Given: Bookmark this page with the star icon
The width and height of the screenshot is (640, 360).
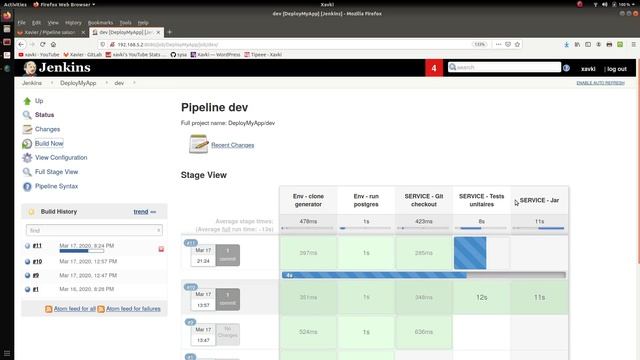Looking at the screenshot, I should click(517, 44).
